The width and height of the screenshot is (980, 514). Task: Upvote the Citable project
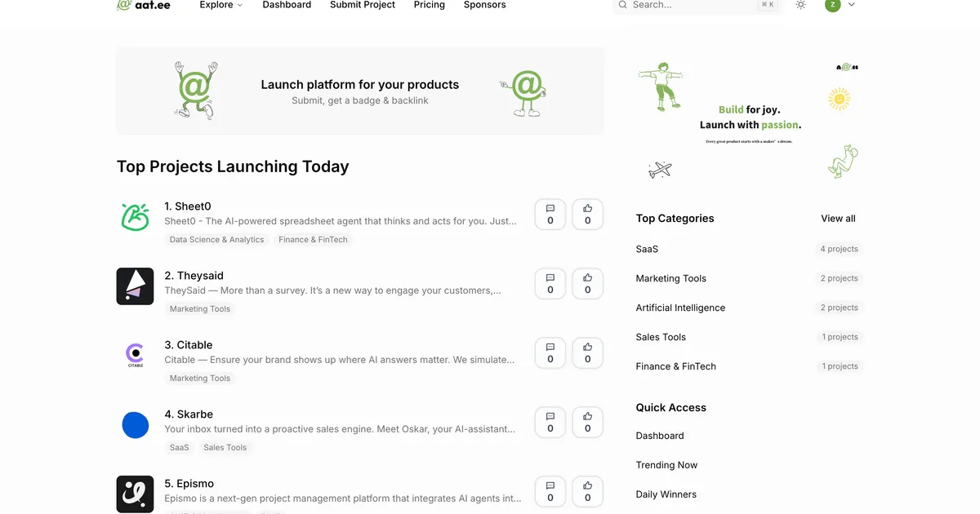tap(587, 353)
